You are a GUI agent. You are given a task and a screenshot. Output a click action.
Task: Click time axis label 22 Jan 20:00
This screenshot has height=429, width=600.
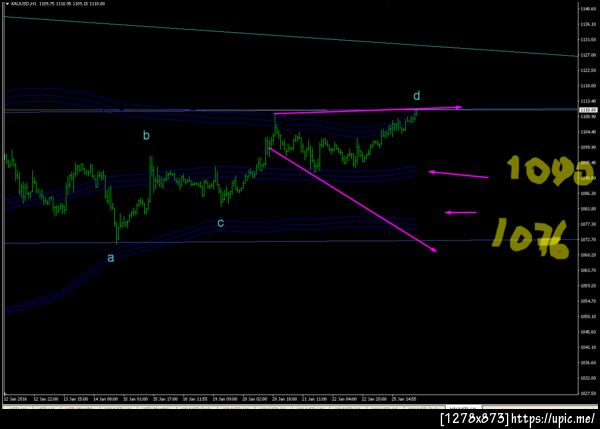[x=374, y=399]
